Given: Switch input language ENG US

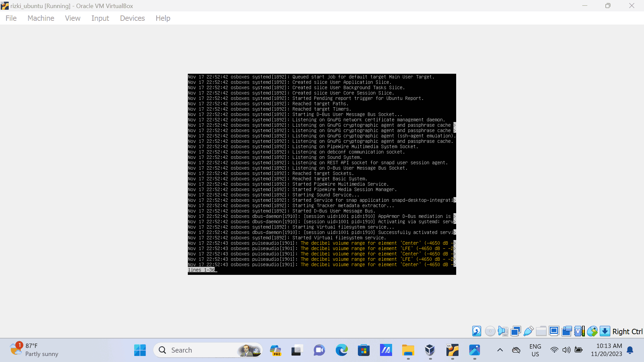Looking at the screenshot, I should [x=535, y=350].
